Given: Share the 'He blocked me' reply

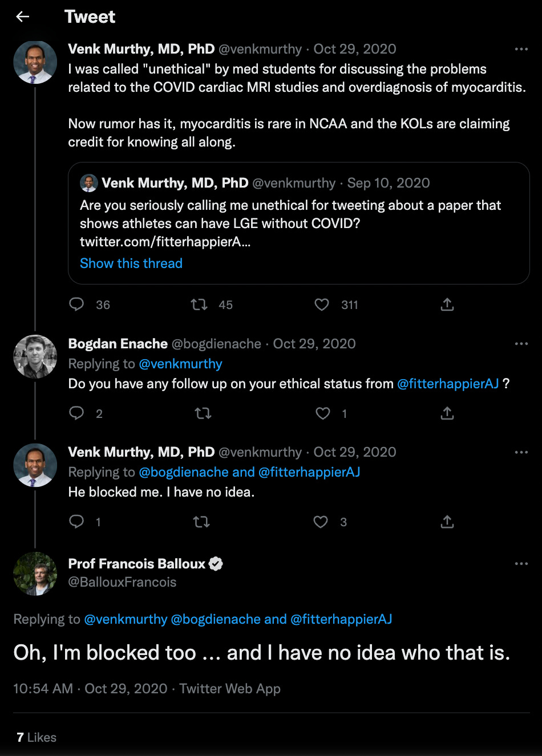Looking at the screenshot, I should pyautogui.click(x=447, y=522).
